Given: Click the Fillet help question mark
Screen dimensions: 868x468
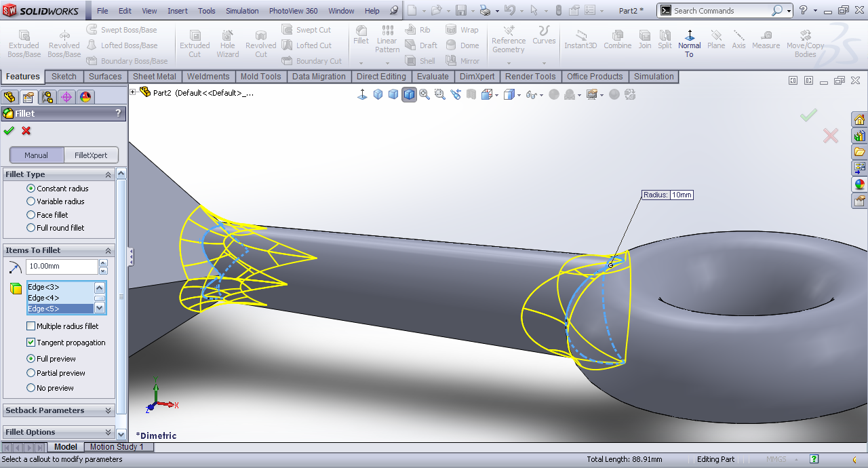Looking at the screenshot, I should click(x=118, y=113).
